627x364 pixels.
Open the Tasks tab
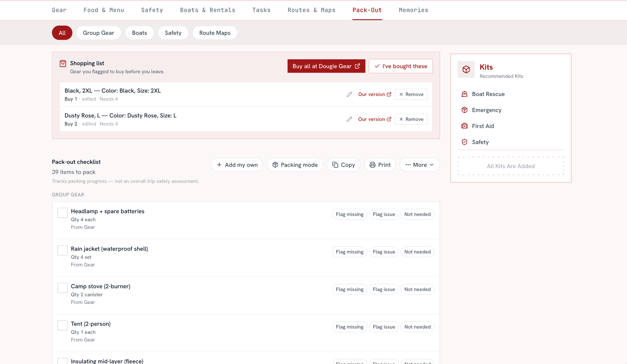[261, 10]
